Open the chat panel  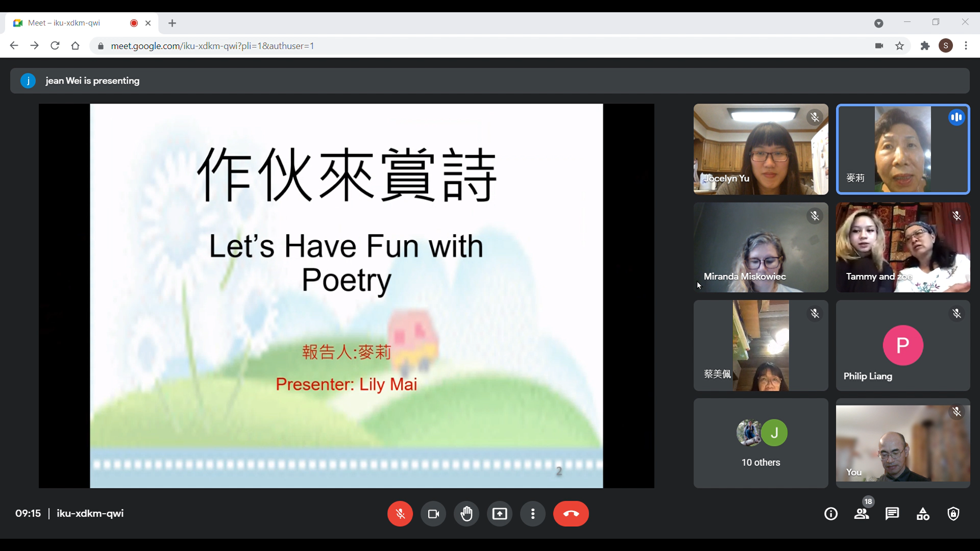[892, 514]
